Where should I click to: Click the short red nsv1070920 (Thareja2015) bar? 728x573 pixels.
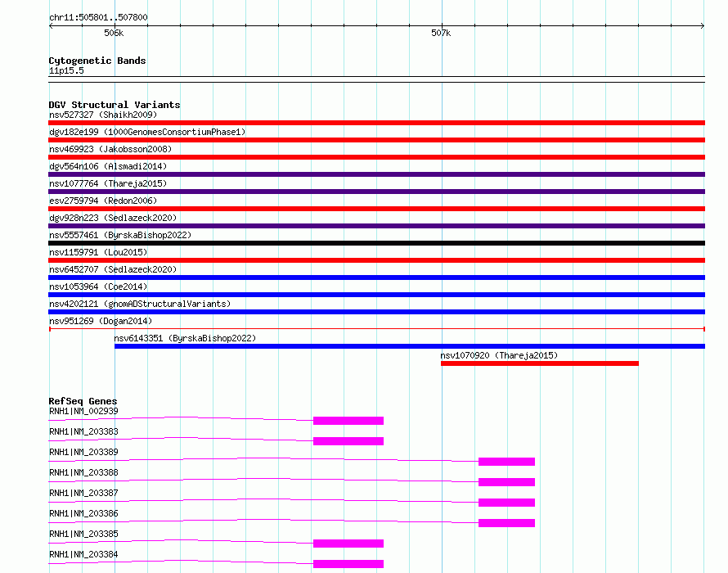[540, 363]
